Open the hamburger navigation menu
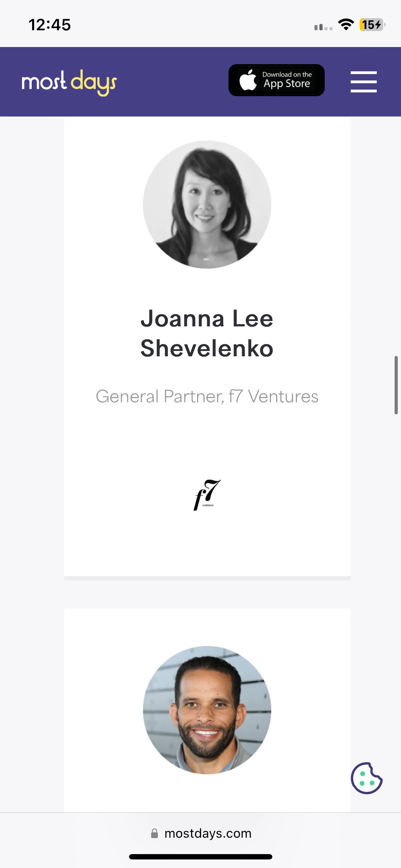The height and width of the screenshot is (868, 401). 364,82
